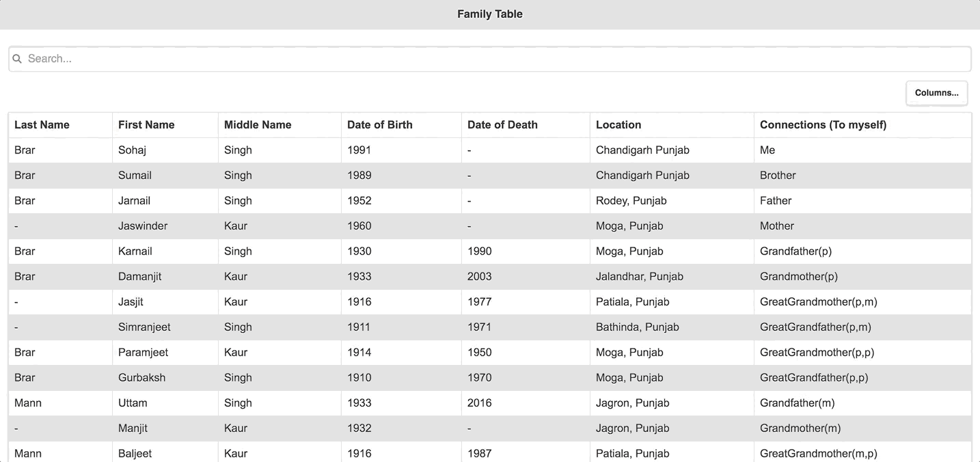Viewport: 980px width, 462px height.
Task: Select the Simranjeet first name cell
Action: coord(144,327)
